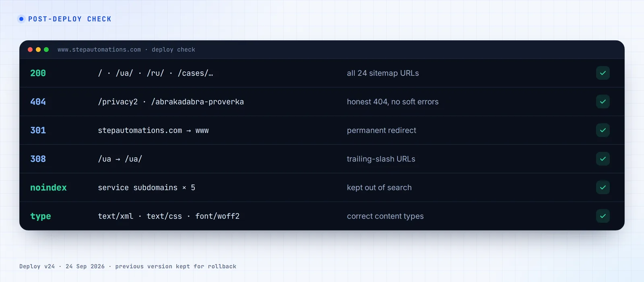Click the yellow window dot
644x282 pixels.
38,50
